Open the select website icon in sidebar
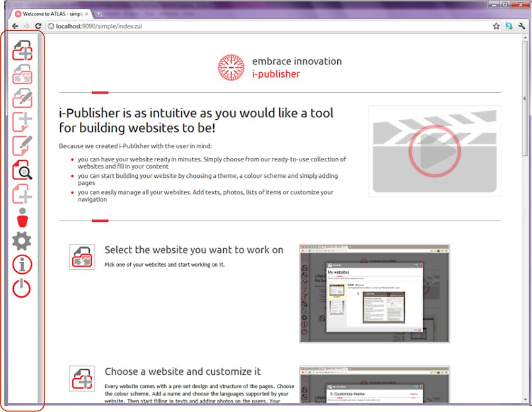 point(22,74)
